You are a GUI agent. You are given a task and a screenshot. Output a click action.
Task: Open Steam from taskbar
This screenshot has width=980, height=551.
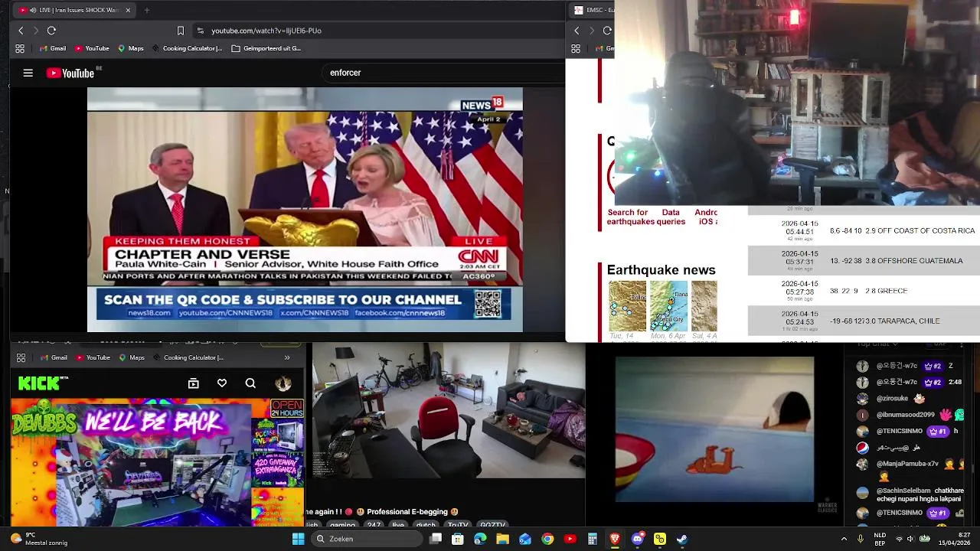(681, 539)
